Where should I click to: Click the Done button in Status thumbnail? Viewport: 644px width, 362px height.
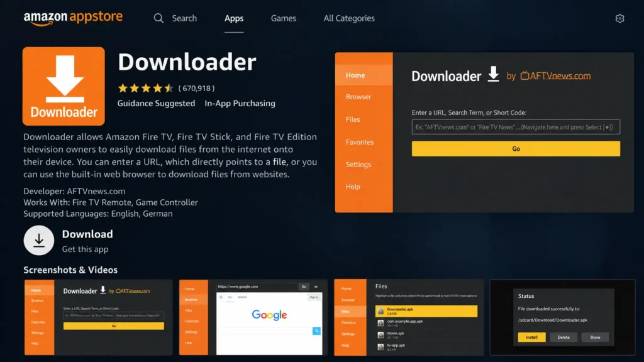pyautogui.click(x=595, y=337)
